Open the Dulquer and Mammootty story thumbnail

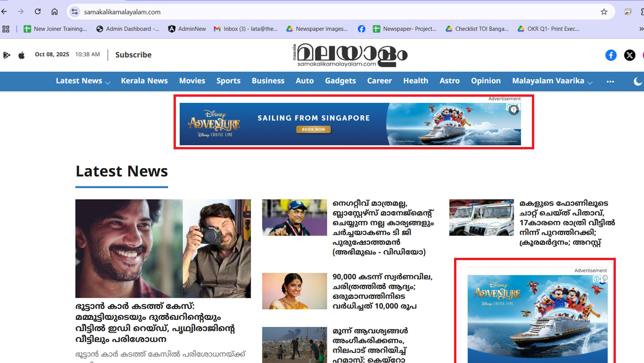(x=163, y=248)
